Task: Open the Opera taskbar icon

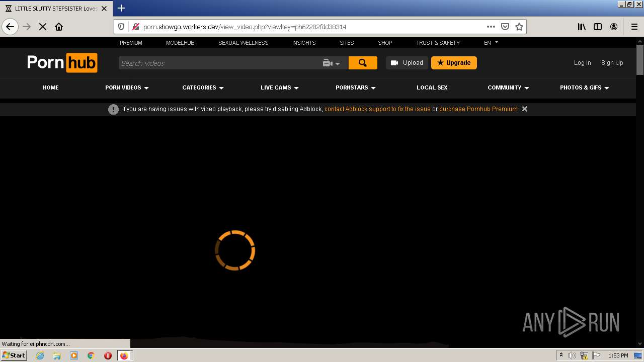Action: 108,355
